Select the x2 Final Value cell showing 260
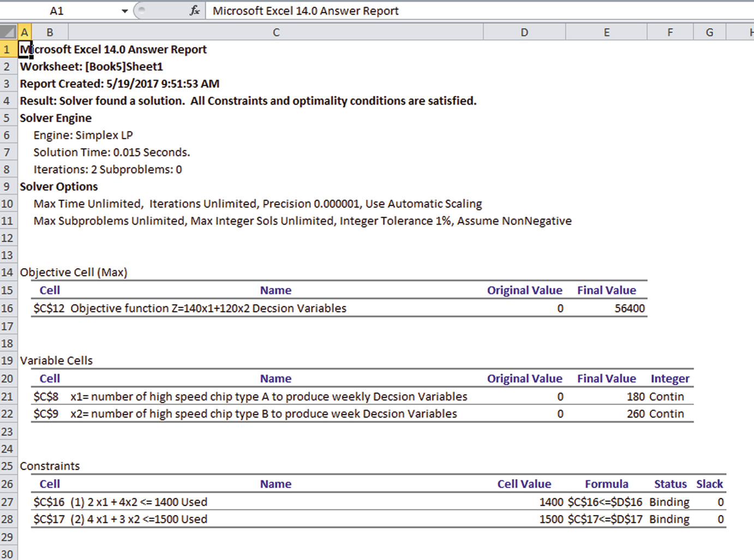754x560 pixels. 607,414
